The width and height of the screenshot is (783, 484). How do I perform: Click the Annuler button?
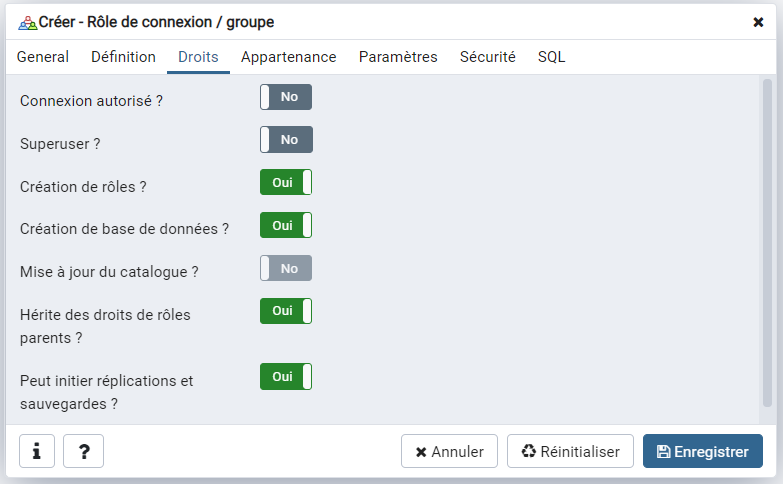pyautogui.click(x=449, y=452)
